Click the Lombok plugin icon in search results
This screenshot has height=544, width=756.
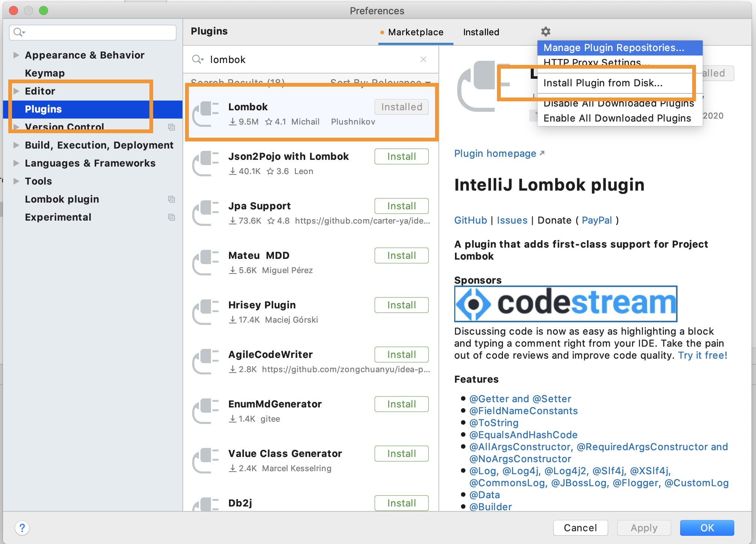pos(206,113)
